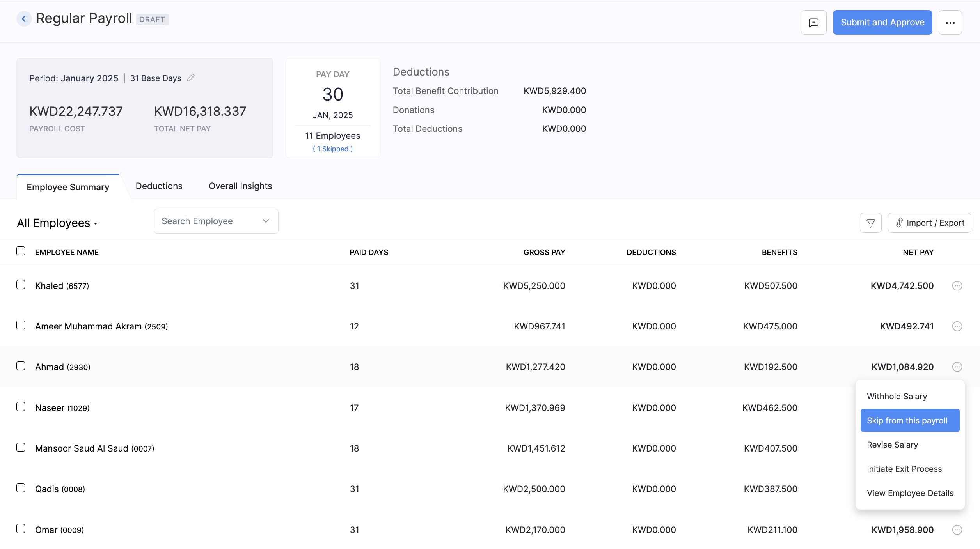This screenshot has height=549, width=980.
Task: Click the pencil icon to edit base days
Action: (191, 78)
